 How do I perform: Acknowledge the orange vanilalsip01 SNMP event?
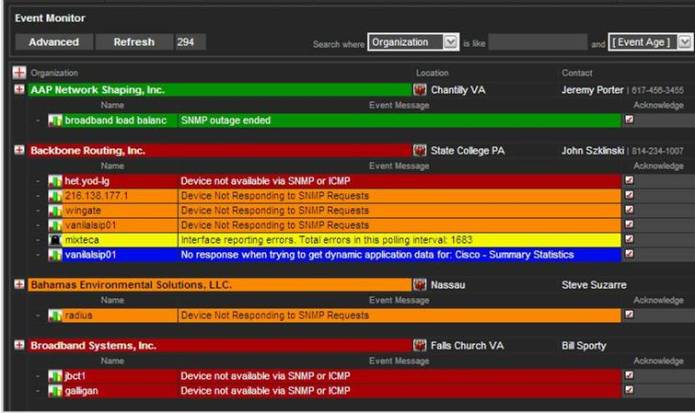click(x=629, y=224)
